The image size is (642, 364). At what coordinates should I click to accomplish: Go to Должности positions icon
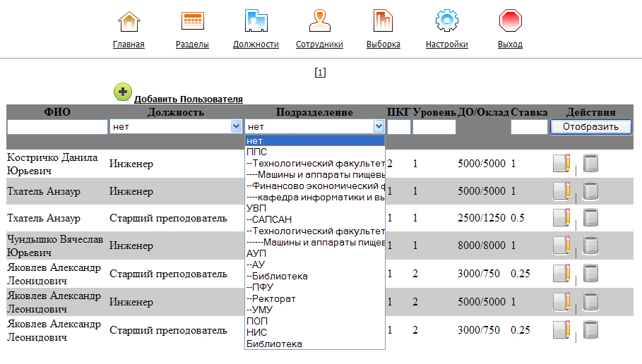[x=256, y=21]
